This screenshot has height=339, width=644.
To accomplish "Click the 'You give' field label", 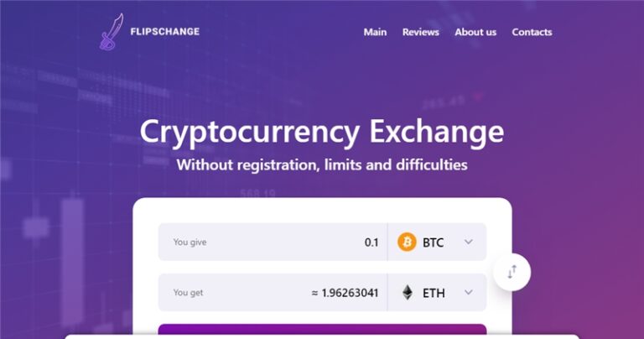I will click(190, 243).
